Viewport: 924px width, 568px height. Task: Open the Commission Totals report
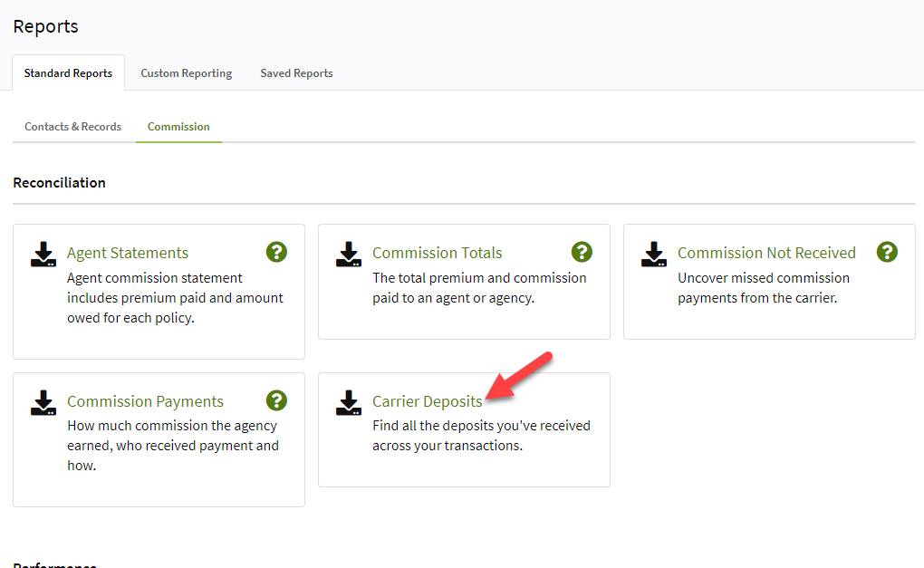(x=437, y=252)
